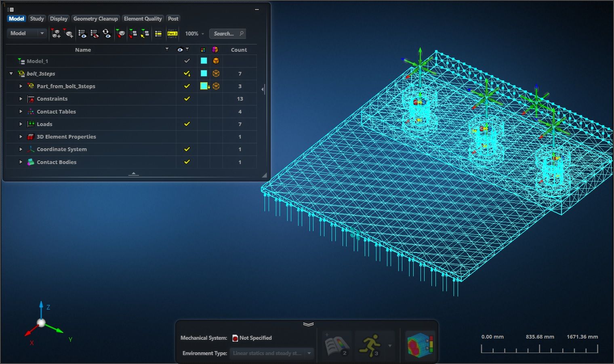Switch to the Display tab
Image resolution: width=614 pixels, height=364 pixels.
pos(59,19)
